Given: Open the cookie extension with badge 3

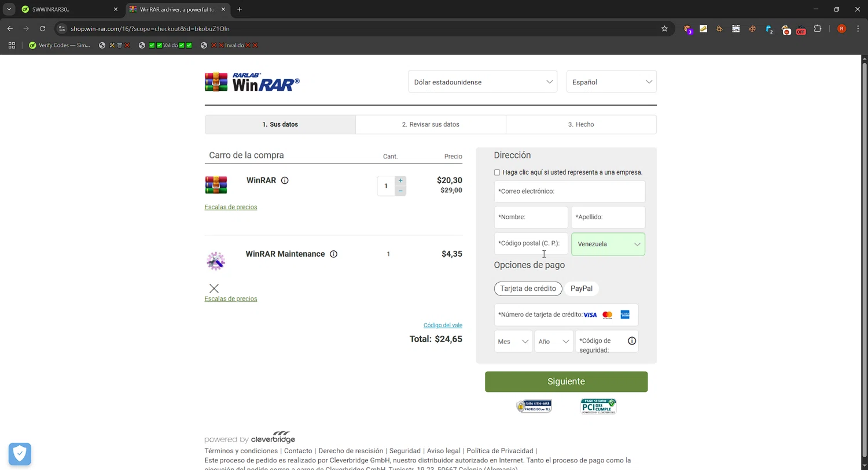Looking at the screenshot, I should coord(687,29).
